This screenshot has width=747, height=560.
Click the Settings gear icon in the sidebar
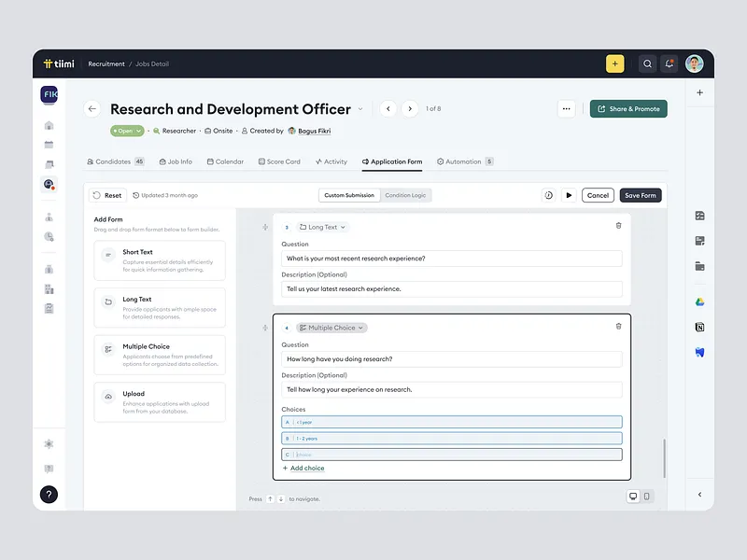(x=49, y=443)
